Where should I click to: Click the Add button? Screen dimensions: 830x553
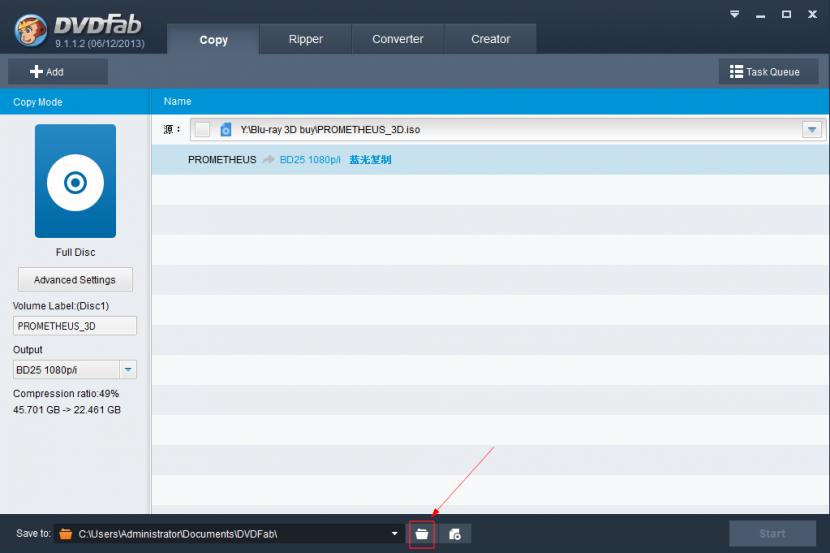click(x=57, y=72)
